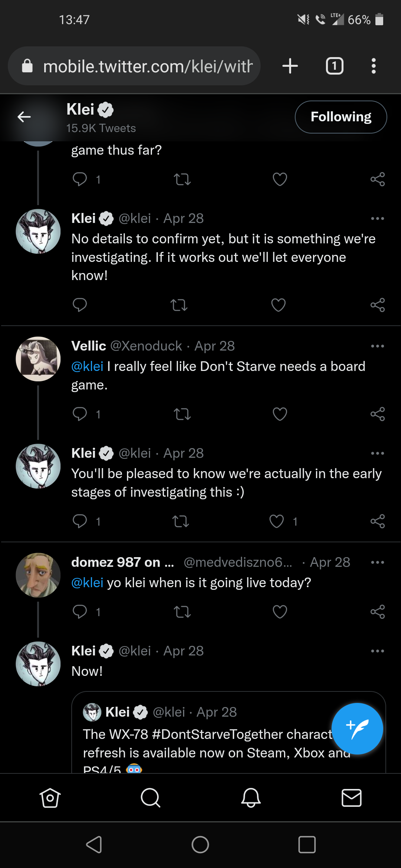Click the @klei mention in Vellic's tweet
The width and height of the screenshot is (401, 868).
[87, 366]
